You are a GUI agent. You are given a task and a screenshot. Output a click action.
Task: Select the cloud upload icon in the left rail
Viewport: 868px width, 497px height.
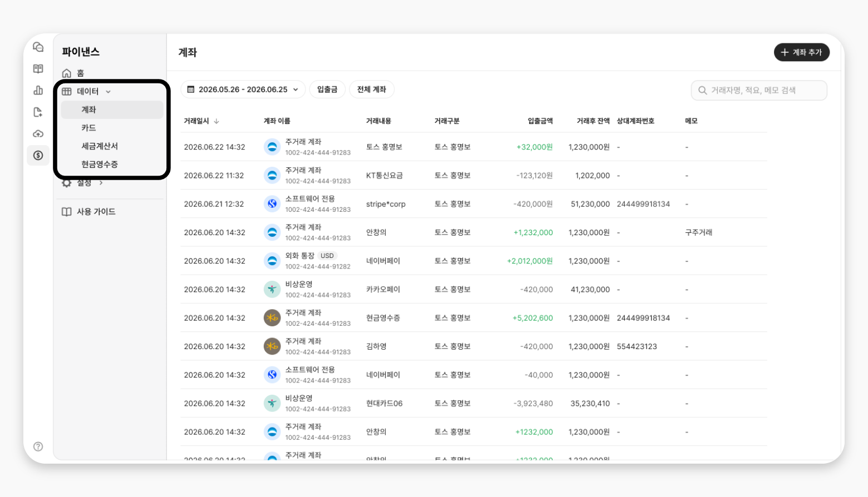pyautogui.click(x=38, y=134)
